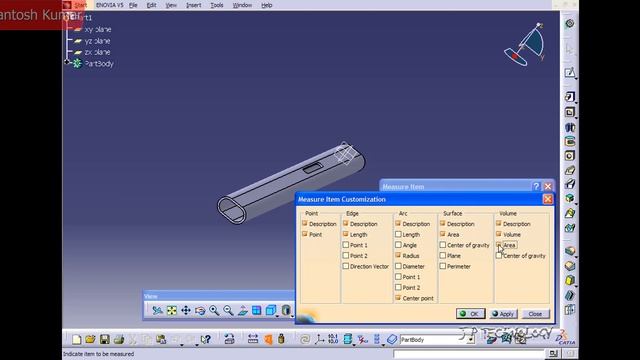
Task: Click the Save floppy disk icon
Action: tap(104, 339)
